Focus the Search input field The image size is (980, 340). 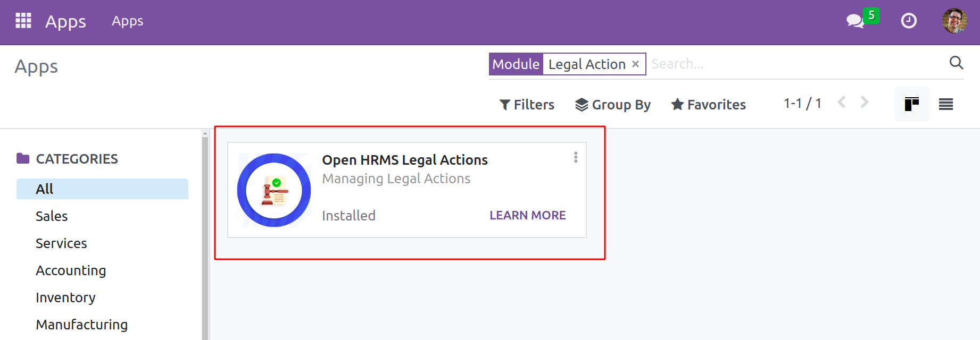click(x=798, y=64)
